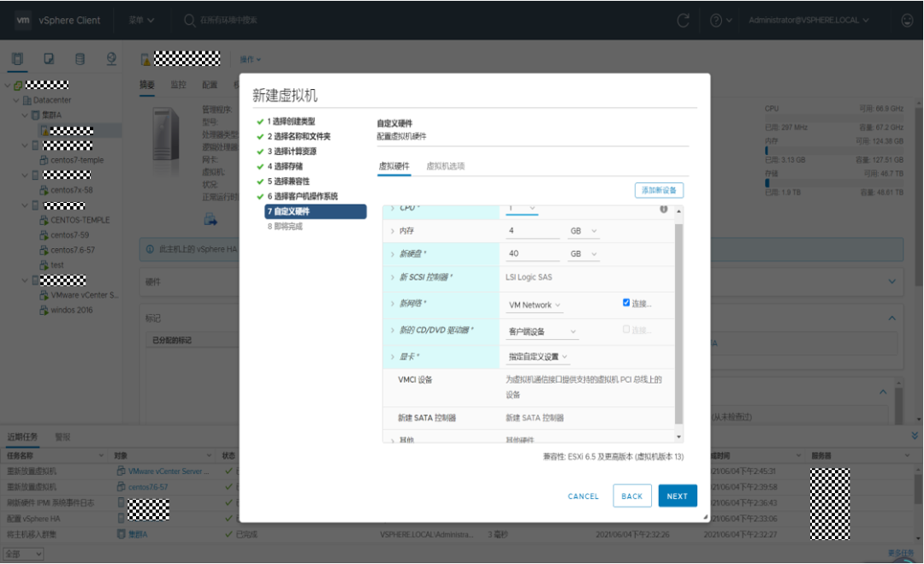
Task: Open the 客户端设备 CD/DVD dropdown
Action: click(x=542, y=332)
